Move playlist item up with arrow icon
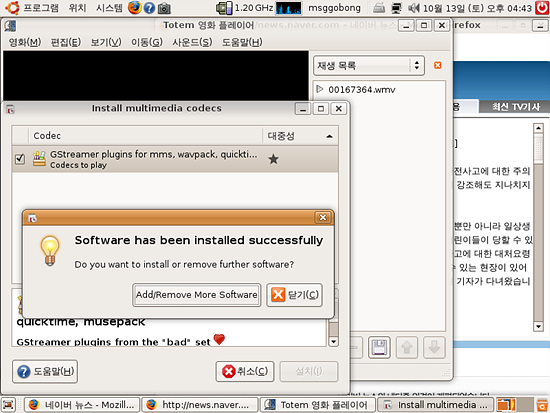This screenshot has width=550, height=413. click(407, 347)
